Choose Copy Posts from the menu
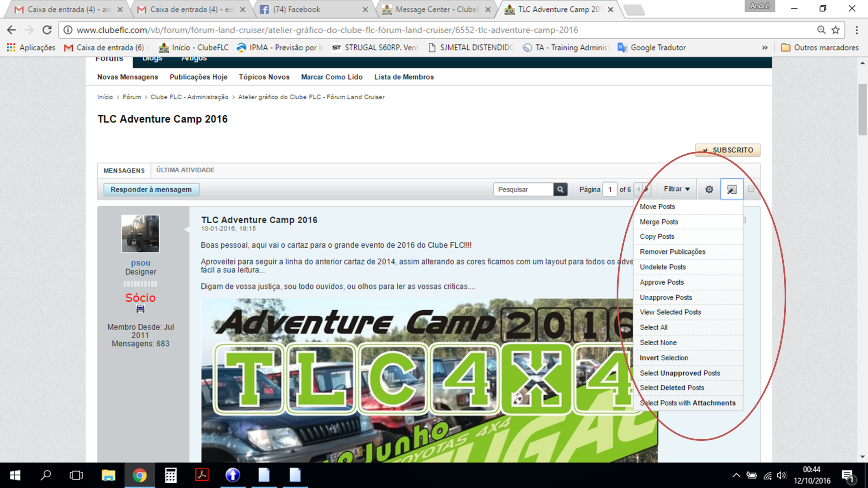The image size is (868, 488). pos(688,237)
